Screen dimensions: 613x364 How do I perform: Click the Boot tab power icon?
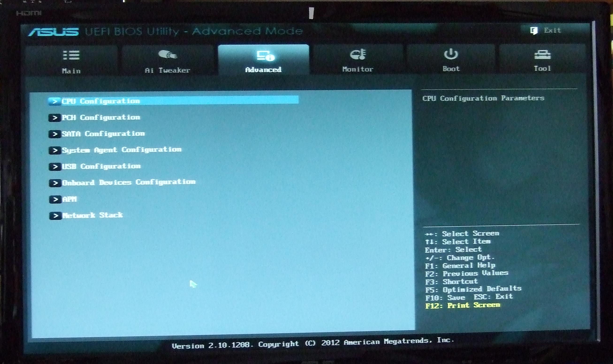click(451, 54)
